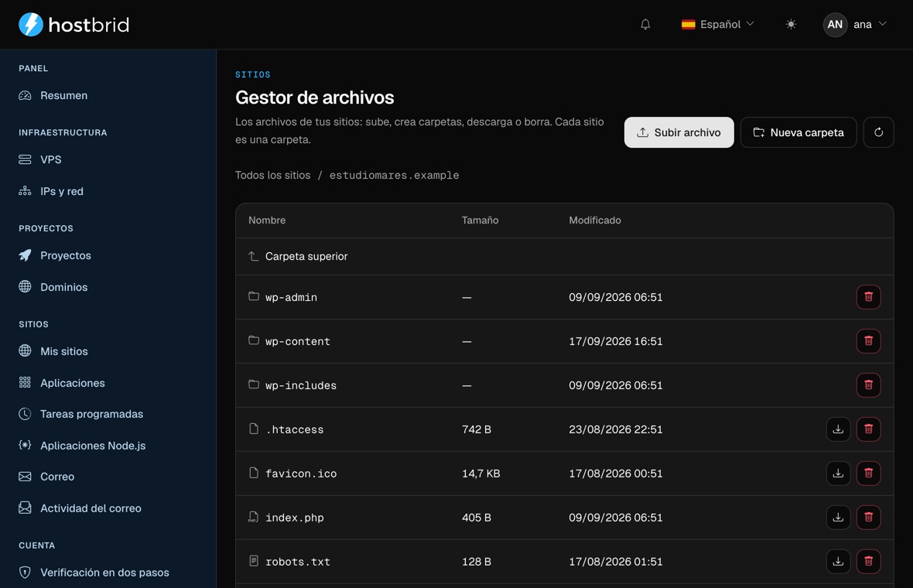Select the robots.txt file name
This screenshot has width=913, height=588.
298,562
